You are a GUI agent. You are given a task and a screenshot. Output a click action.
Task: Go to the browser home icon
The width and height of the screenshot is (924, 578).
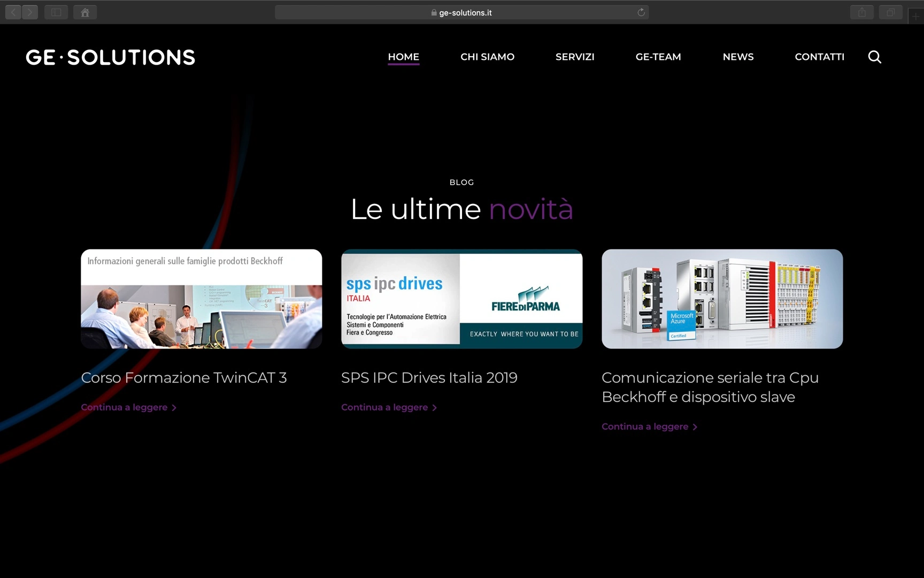point(85,12)
